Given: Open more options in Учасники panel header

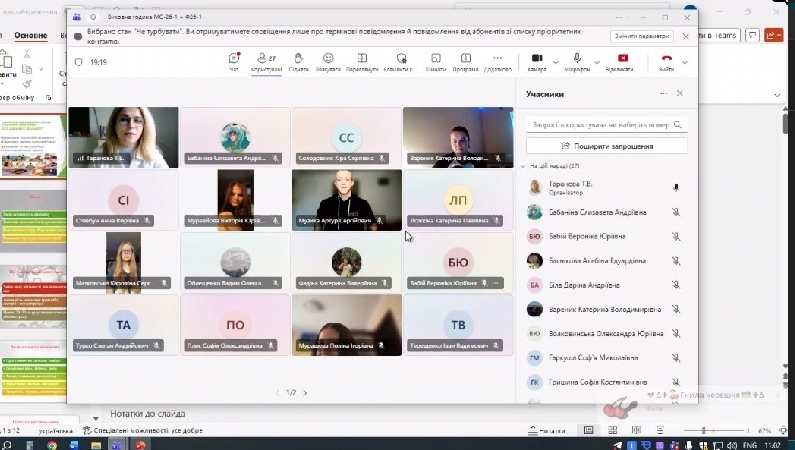Looking at the screenshot, I should [x=663, y=94].
